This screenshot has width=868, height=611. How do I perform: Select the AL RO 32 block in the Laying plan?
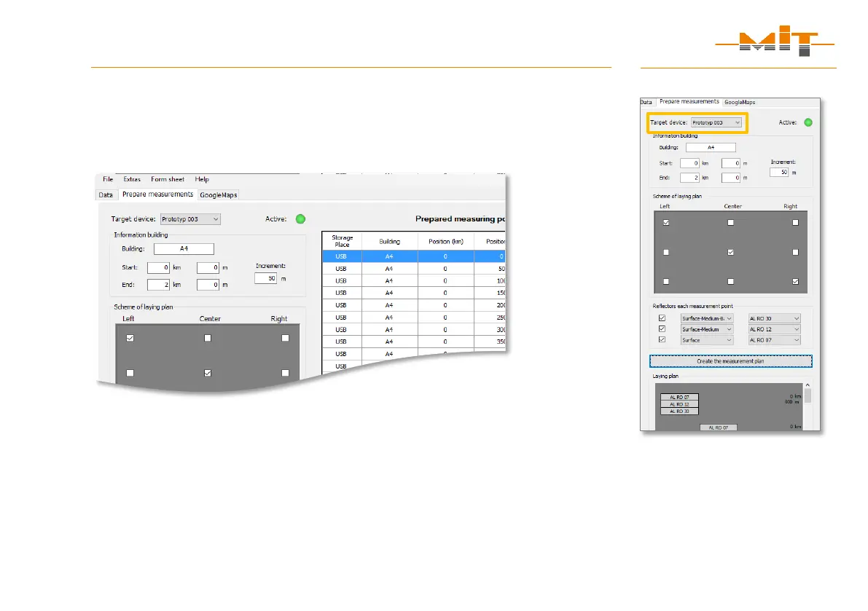point(679,404)
